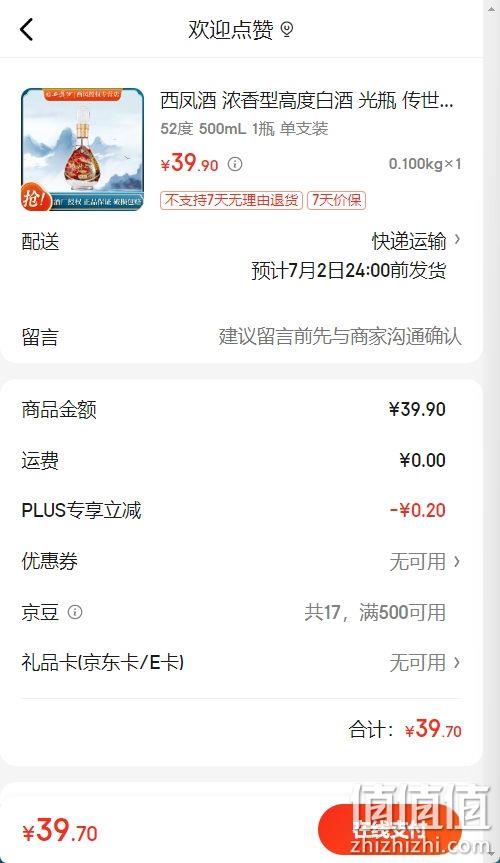This screenshot has height=863, width=500.
Task: Expand 礼品卡 gift card chevron
Action: [456, 663]
